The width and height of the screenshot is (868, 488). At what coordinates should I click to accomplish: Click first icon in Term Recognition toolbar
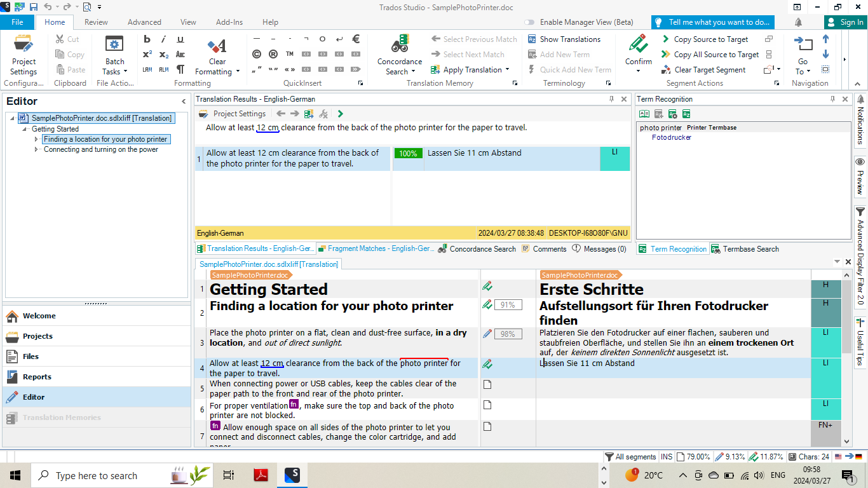click(x=644, y=114)
